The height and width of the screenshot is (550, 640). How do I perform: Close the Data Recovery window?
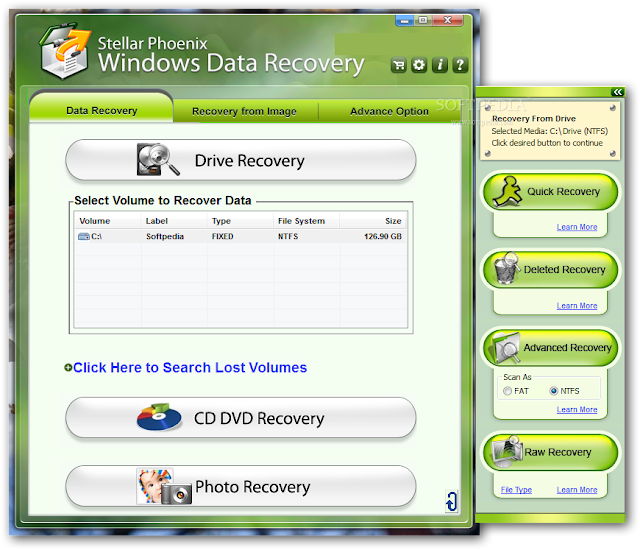tap(448, 20)
